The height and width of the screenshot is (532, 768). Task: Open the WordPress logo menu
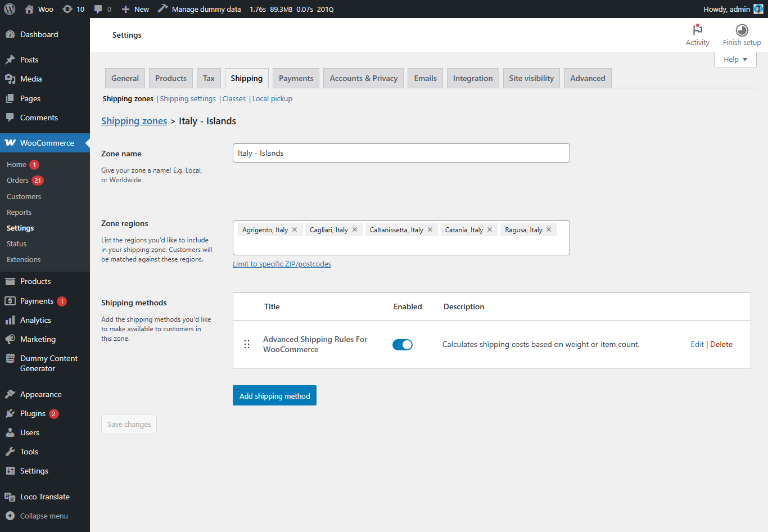click(10, 9)
